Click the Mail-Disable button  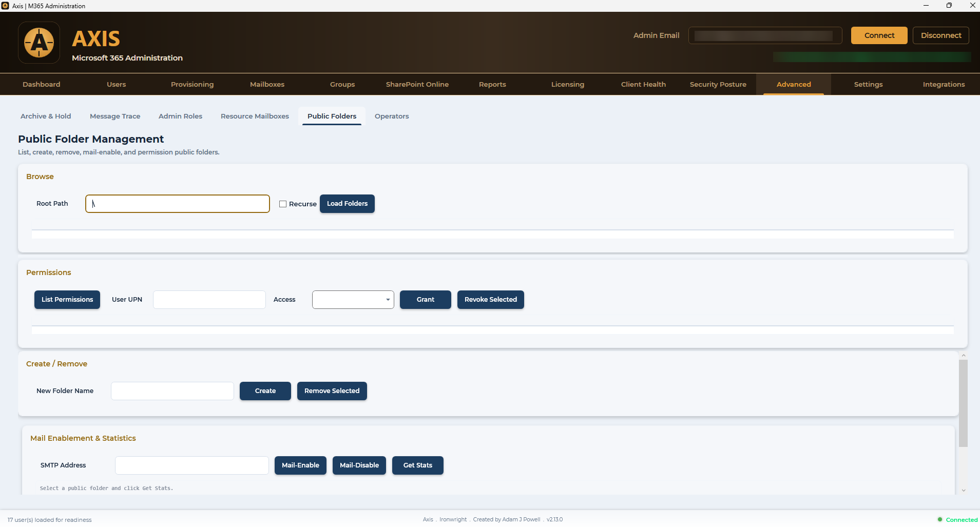(x=359, y=465)
